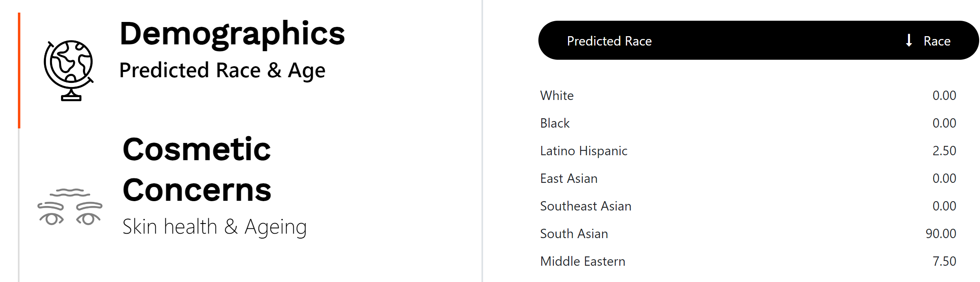Viewport: 980px width, 282px height.
Task: Switch to Cosmetic Concerns tab
Action: [x=197, y=169]
